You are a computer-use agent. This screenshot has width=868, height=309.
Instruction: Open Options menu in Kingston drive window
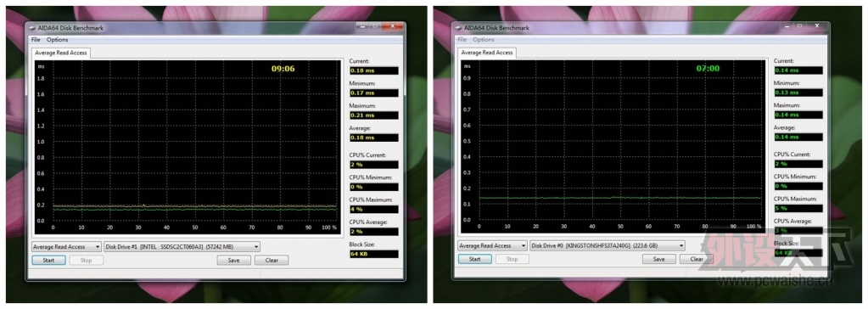click(484, 40)
